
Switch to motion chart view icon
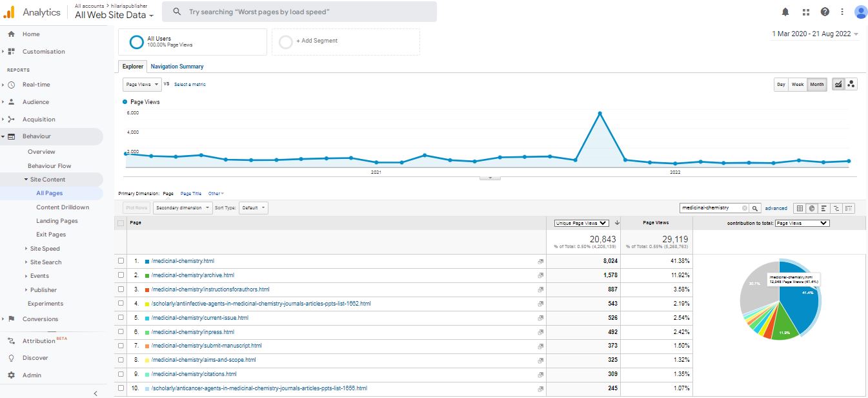pyautogui.click(x=851, y=85)
